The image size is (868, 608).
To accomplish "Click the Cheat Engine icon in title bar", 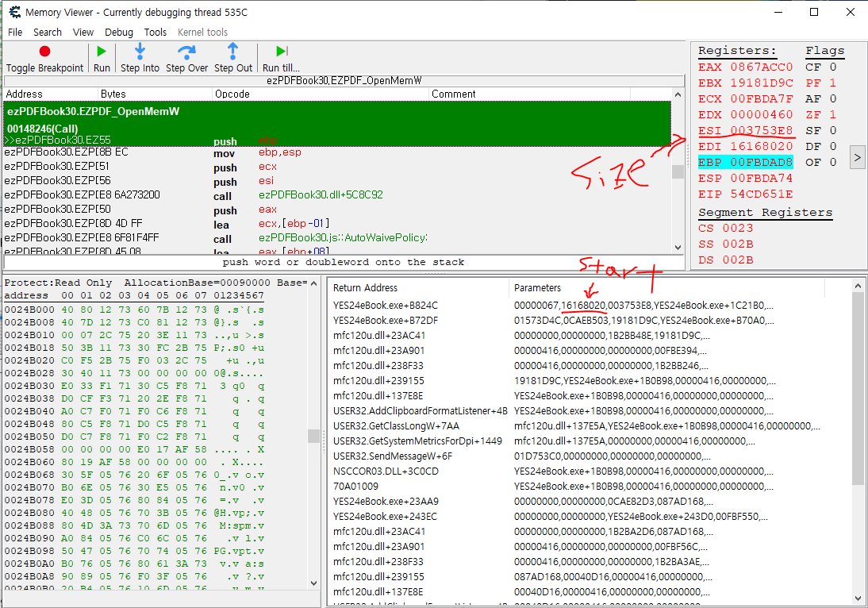I will click(15, 12).
